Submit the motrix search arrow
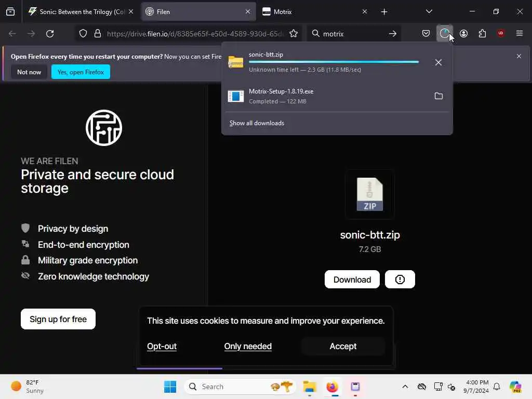Image resolution: width=532 pixels, height=399 pixels. tap(393, 34)
